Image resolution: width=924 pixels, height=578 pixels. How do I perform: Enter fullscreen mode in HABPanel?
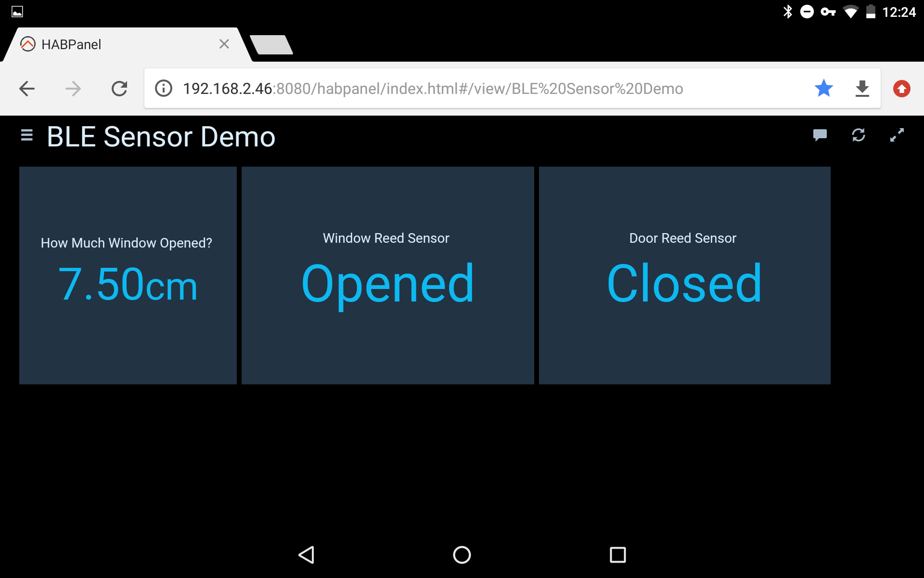[x=897, y=135]
